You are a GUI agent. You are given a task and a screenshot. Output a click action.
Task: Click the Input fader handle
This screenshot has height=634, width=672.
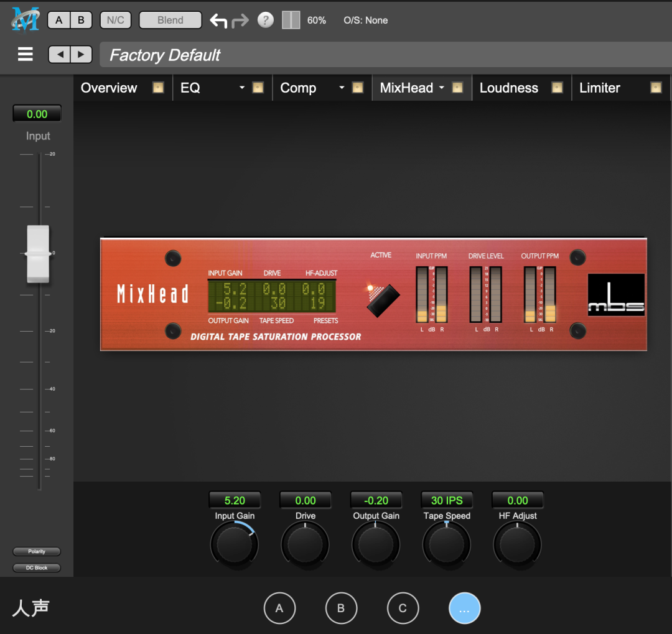[38, 254]
